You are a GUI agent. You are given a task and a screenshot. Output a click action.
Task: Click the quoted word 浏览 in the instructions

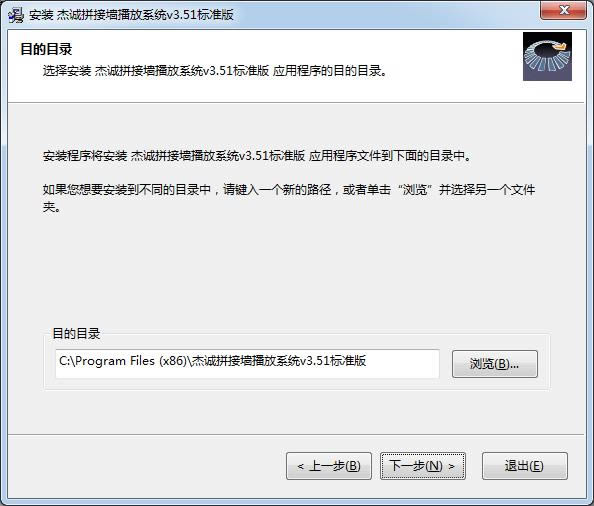(415, 189)
